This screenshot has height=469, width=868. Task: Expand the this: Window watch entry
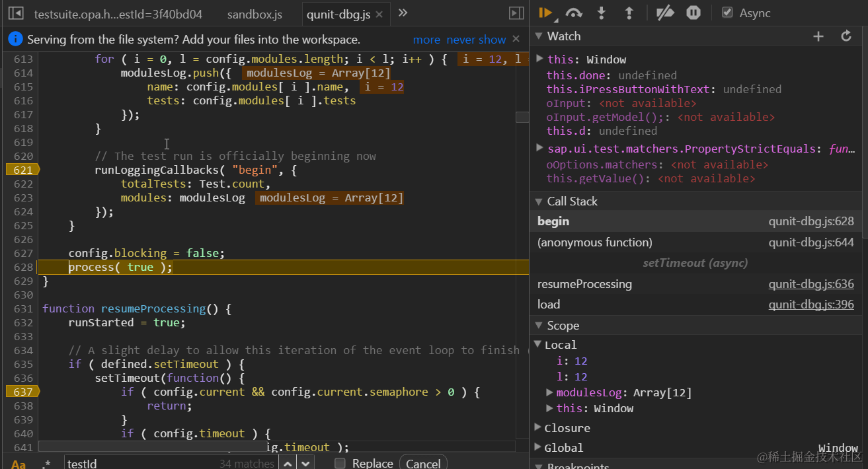pyautogui.click(x=539, y=59)
